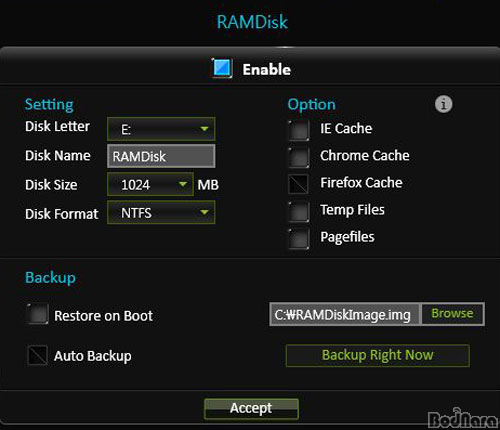The image size is (500, 430).
Task: Enable Temp Files on RAMDisk
Action: 299,211
